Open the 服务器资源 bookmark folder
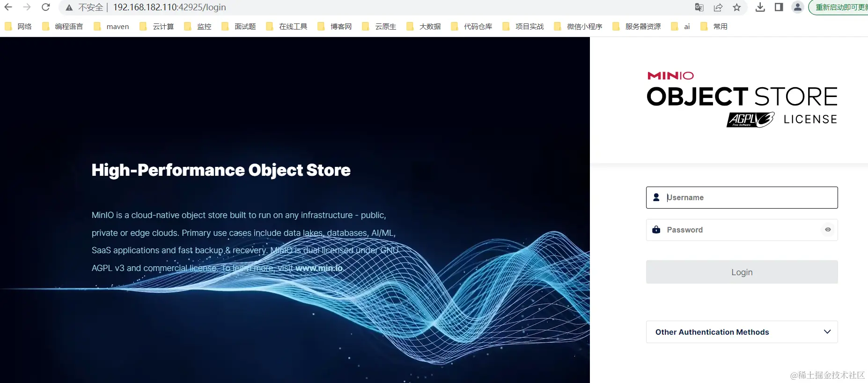 [637, 26]
